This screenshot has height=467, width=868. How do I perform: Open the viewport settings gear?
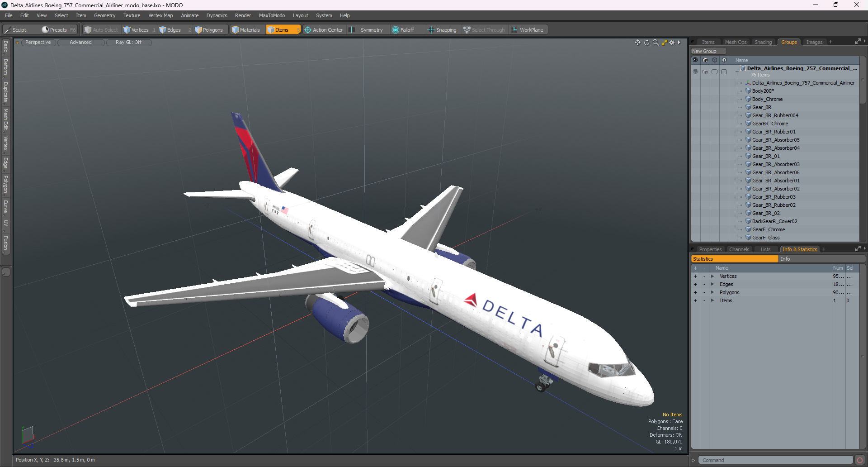coord(672,43)
